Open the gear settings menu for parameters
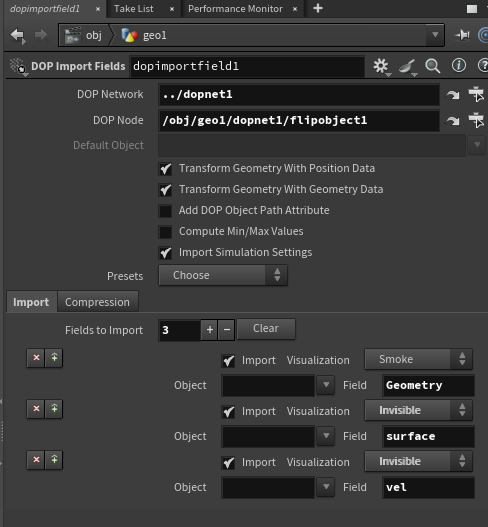Screen dimensions: 488x527 point(381,66)
